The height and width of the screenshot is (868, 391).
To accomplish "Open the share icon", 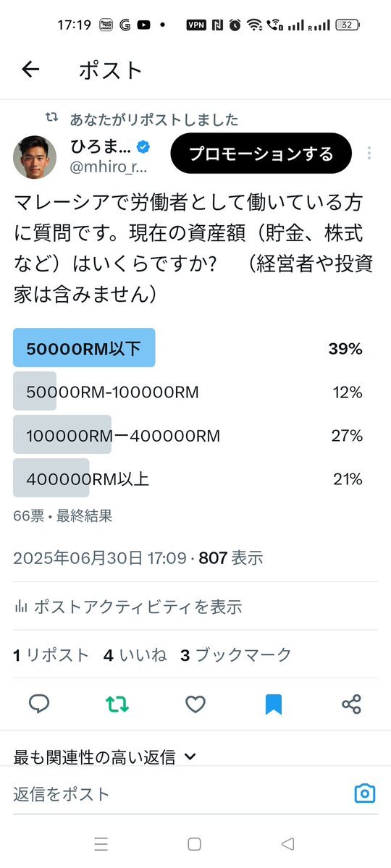I will [352, 704].
